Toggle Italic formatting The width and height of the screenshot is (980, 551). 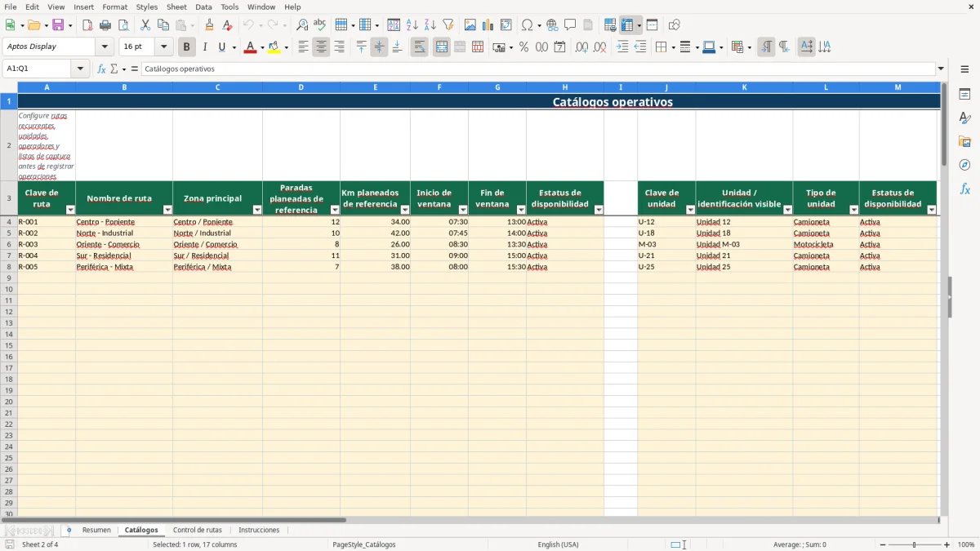tap(205, 47)
